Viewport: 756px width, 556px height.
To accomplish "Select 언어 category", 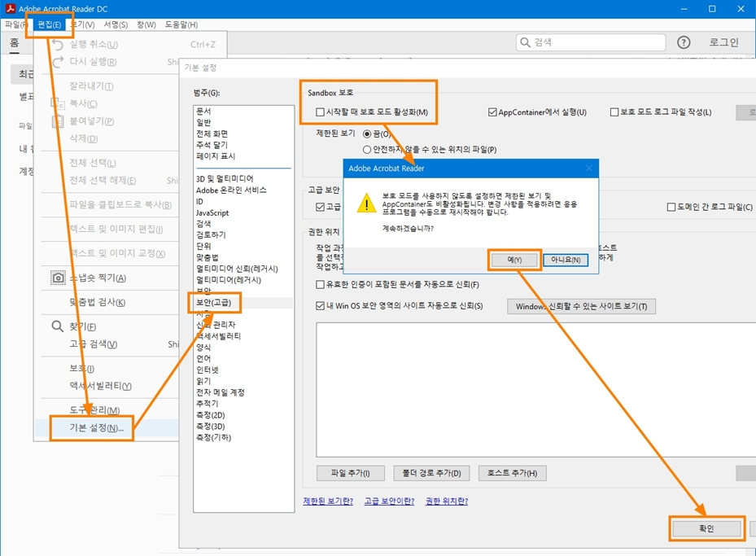I will [x=203, y=359].
